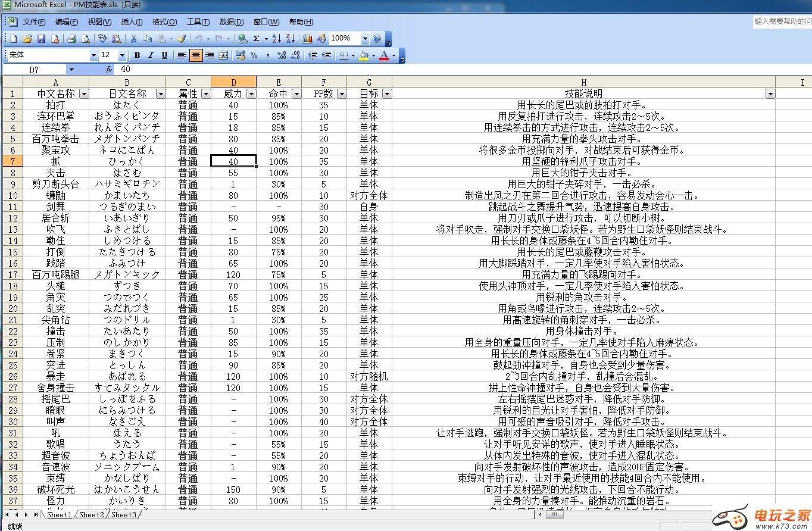Click the Print icon
Viewport: 812px width, 531px height.
point(71,39)
